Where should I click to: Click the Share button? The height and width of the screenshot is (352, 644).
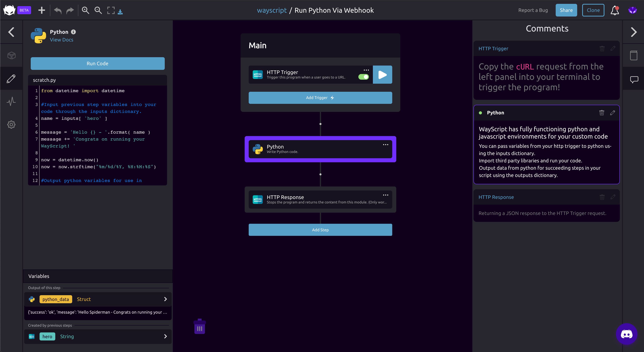(x=566, y=10)
